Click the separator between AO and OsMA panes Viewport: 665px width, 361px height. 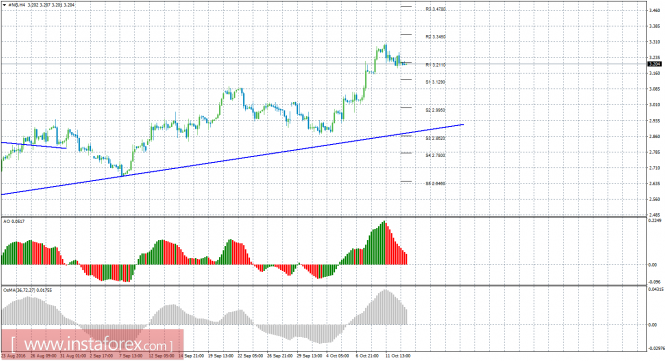point(323,285)
